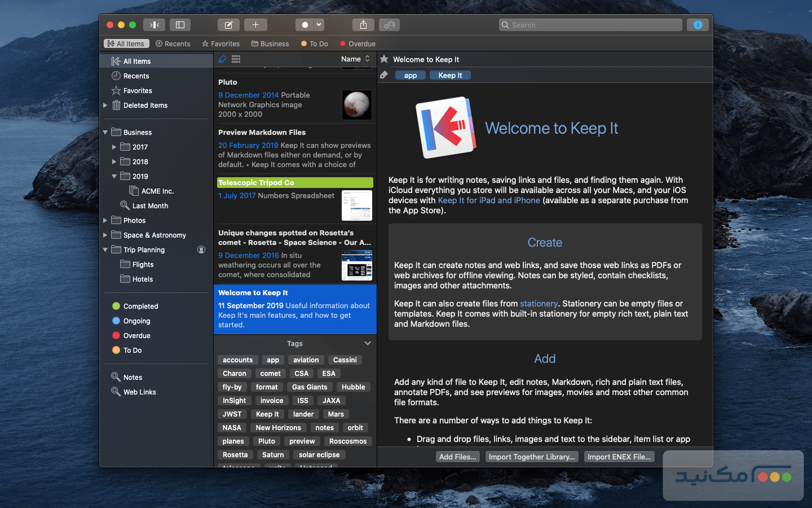Click the add people collaboration icon
This screenshot has height=508, width=812.
pyautogui.click(x=389, y=25)
